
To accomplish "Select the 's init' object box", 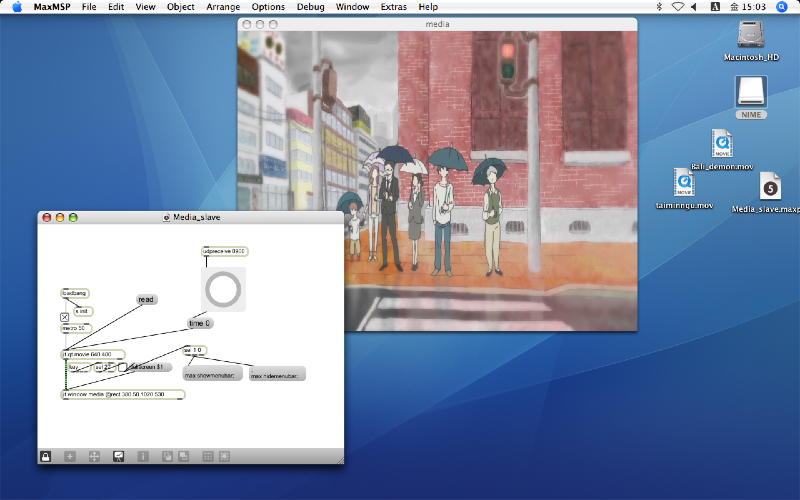I will 84,311.
